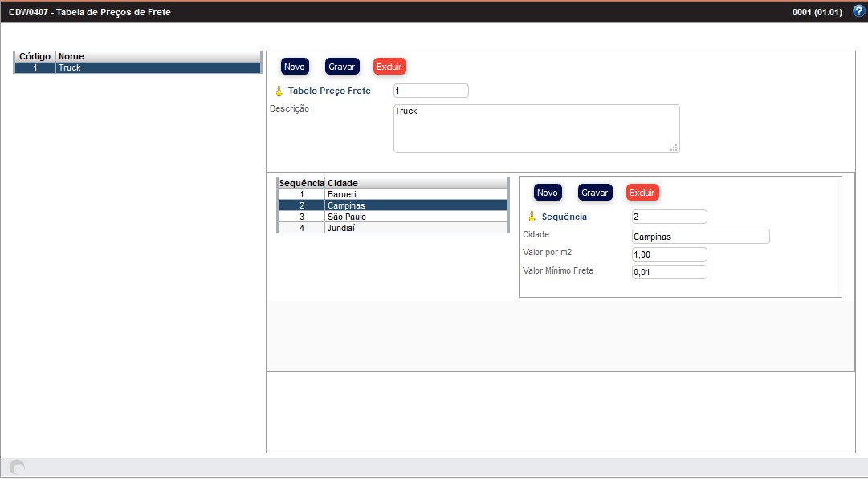The image size is (868, 479).
Task: Focus the Descrição text area
Action: coord(536,128)
